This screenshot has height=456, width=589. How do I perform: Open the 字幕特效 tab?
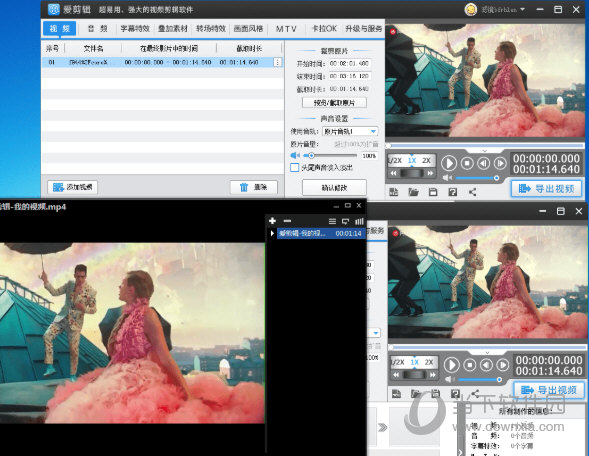coord(135,29)
